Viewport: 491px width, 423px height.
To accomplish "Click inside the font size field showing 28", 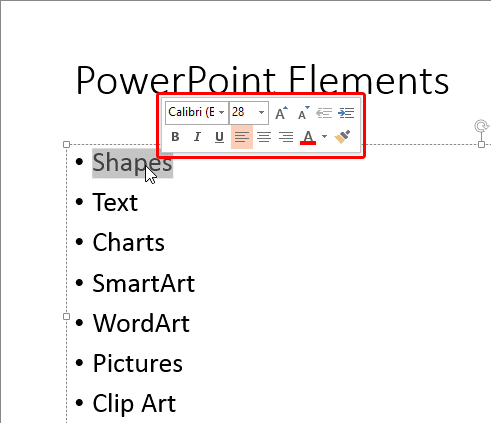I will click(243, 112).
